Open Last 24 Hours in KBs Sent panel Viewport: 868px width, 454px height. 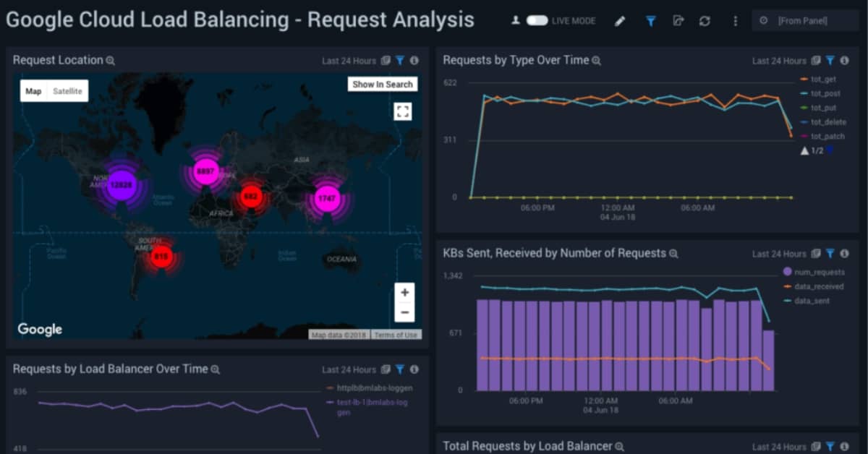779,254
